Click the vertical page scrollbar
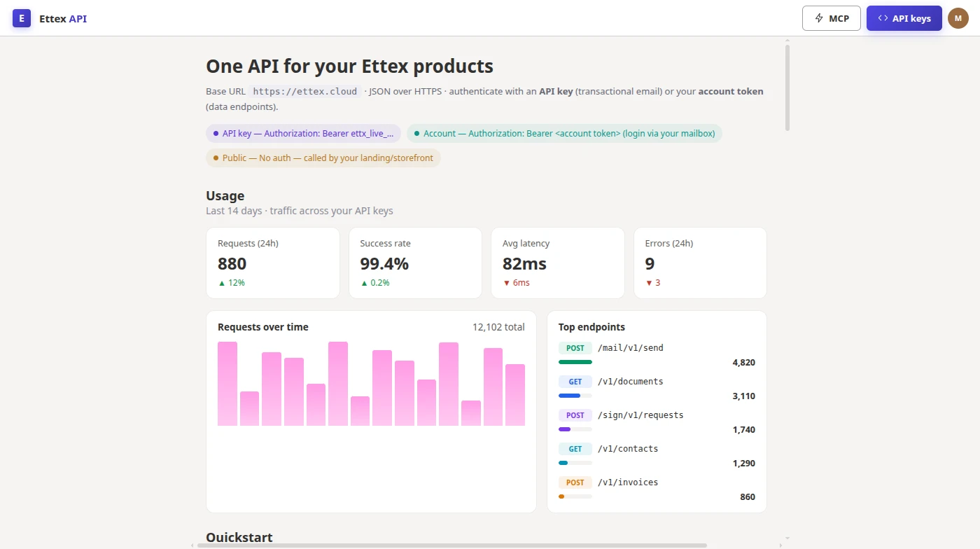 tap(787, 88)
